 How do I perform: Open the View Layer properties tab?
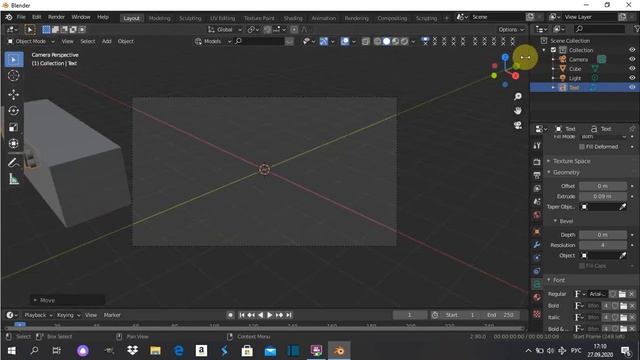537,189
